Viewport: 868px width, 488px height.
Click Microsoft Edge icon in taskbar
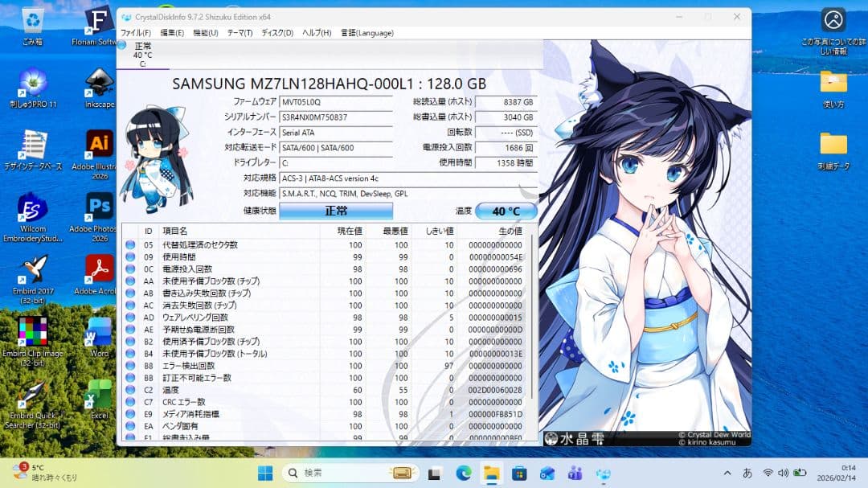(464, 473)
